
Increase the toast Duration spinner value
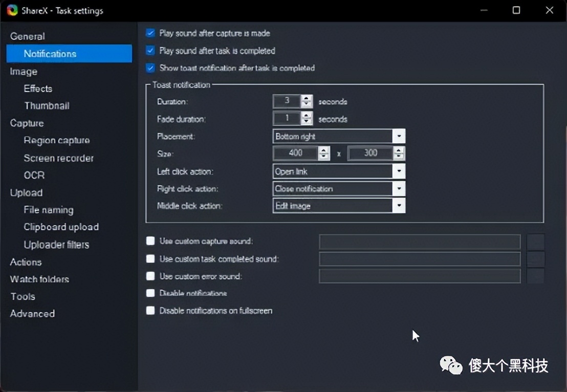[307, 98]
